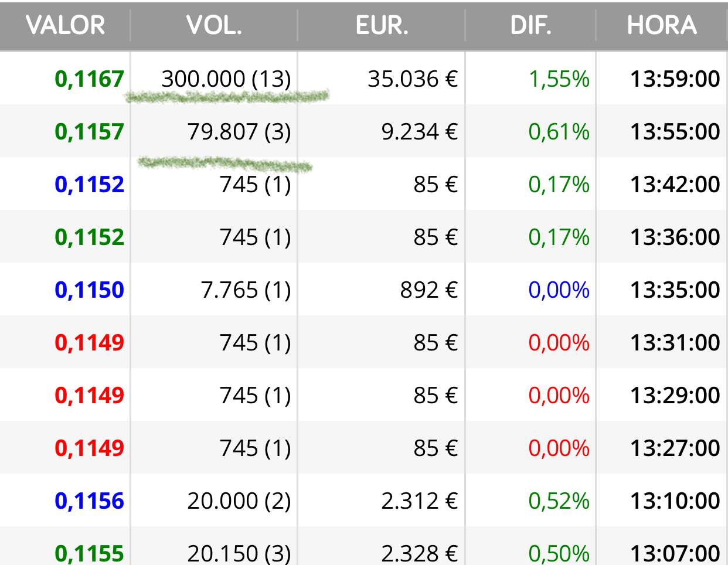Open the green 0,1157 value
728x565 pixels.
[90, 132]
